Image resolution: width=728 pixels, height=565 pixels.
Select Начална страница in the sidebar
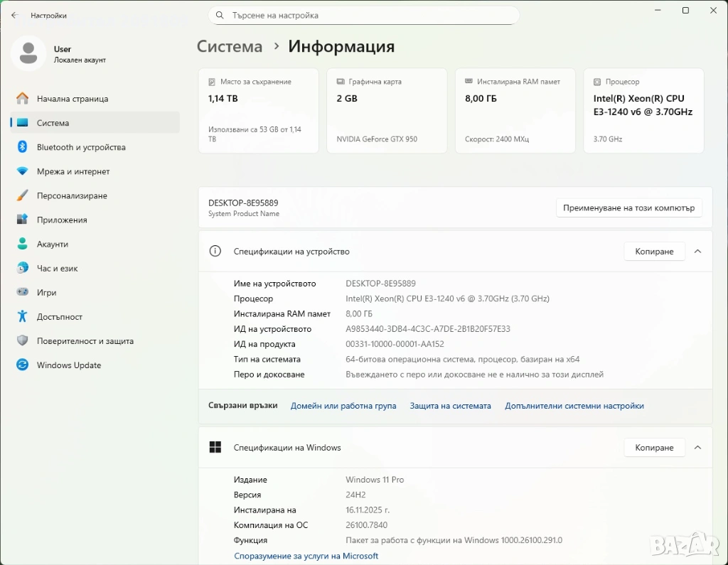73,99
